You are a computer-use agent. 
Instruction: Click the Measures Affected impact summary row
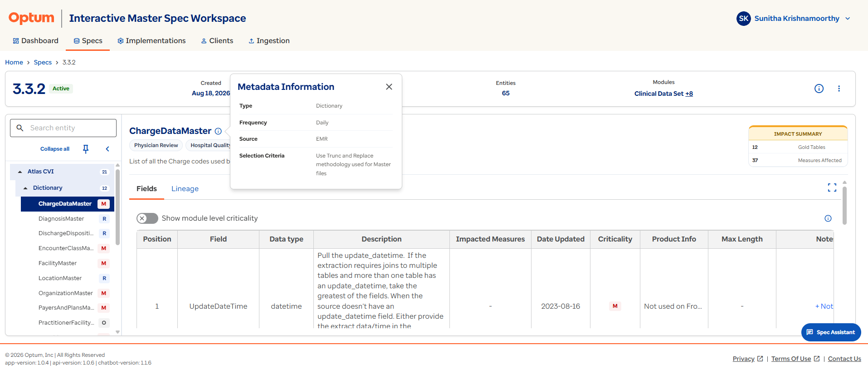pyautogui.click(x=798, y=160)
